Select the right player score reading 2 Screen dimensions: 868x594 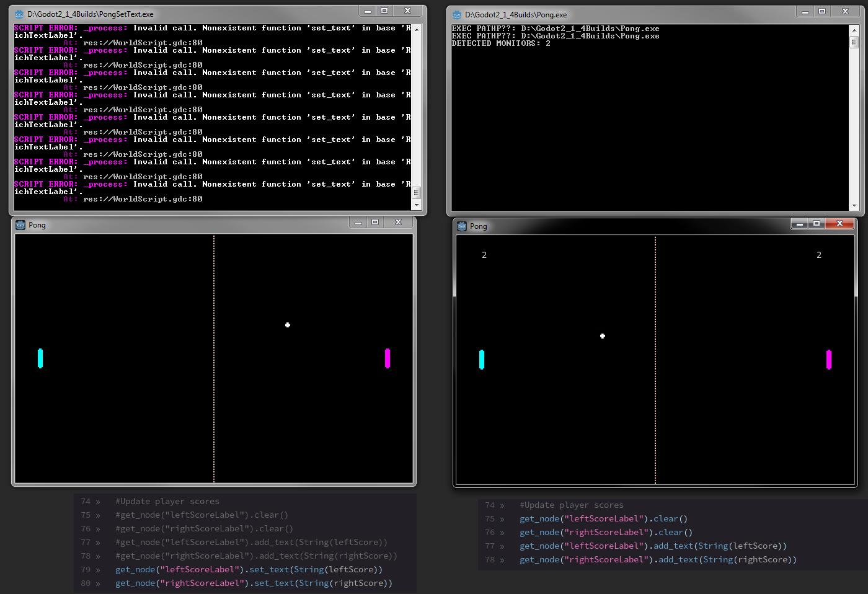[x=819, y=255]
